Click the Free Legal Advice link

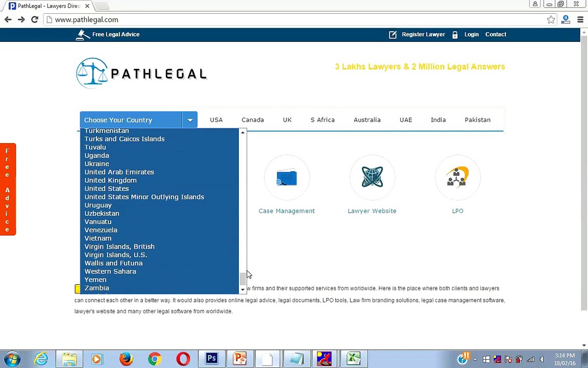point(116,35)
